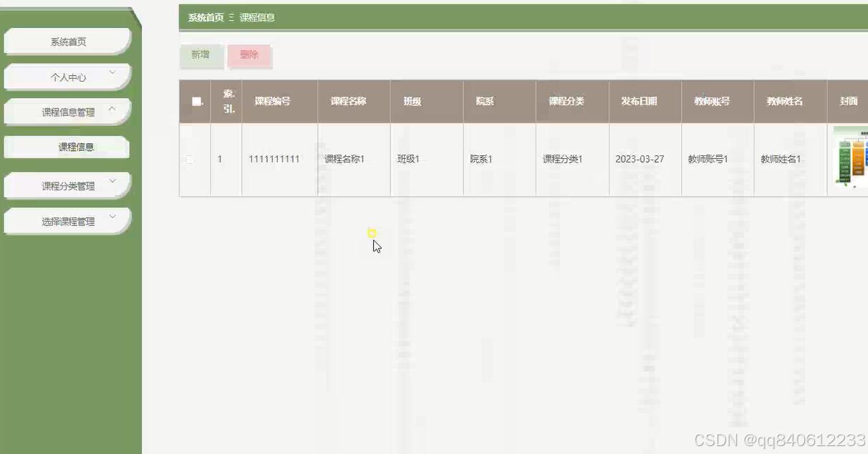Image resolution: width=868 pixels, height=454 pixels.
Task: Open the 新增 button to add a course
Action: pyautogui.click(x=201, y=56)
